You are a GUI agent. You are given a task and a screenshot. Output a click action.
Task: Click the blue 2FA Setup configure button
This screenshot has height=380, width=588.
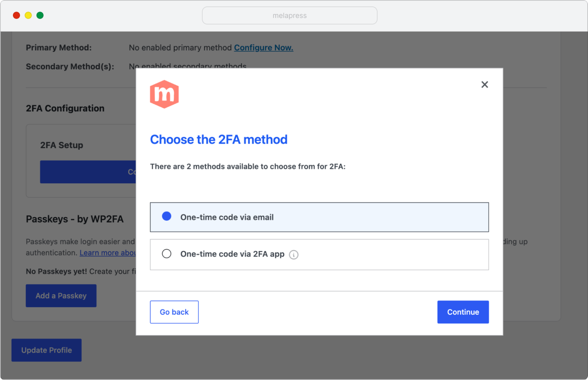[88, 172]
